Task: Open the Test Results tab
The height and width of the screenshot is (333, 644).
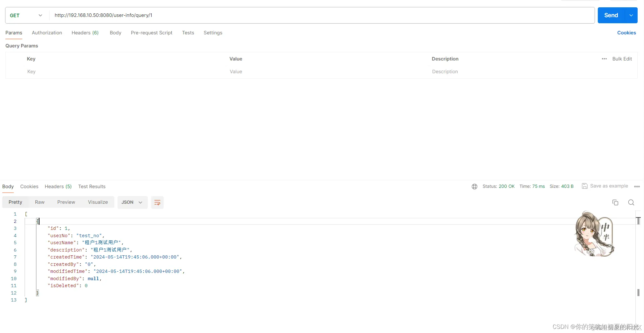Action: pyautogui.click(x=92, y=187)
